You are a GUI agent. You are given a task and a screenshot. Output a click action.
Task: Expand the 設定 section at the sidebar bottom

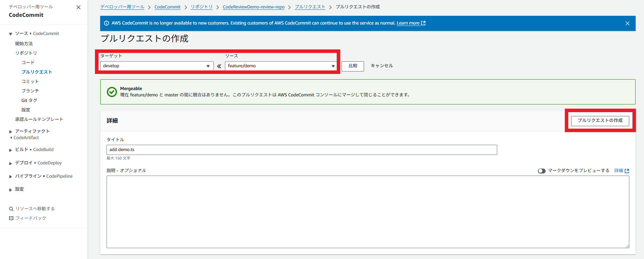(x=11, y=190)
